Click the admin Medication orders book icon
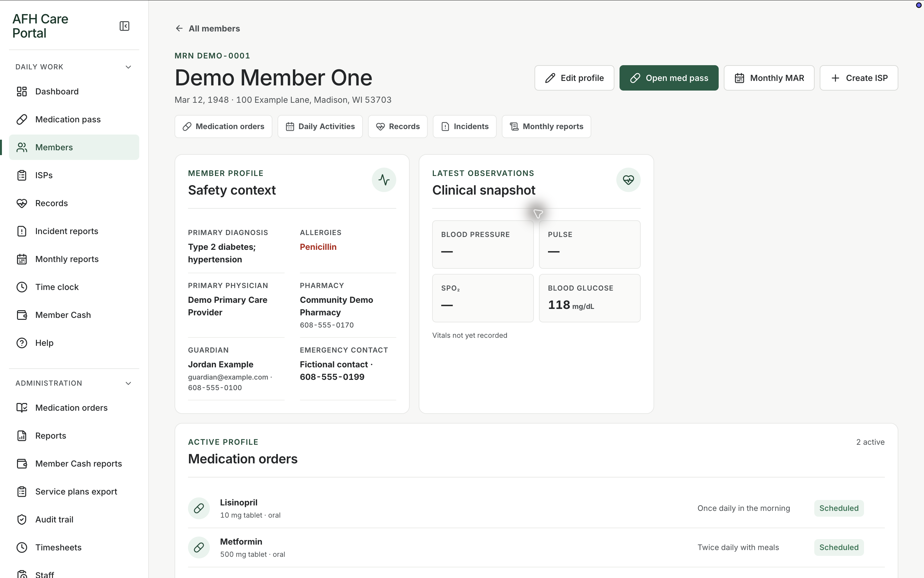This screenshot has width=924, height=578. point(22,407)
